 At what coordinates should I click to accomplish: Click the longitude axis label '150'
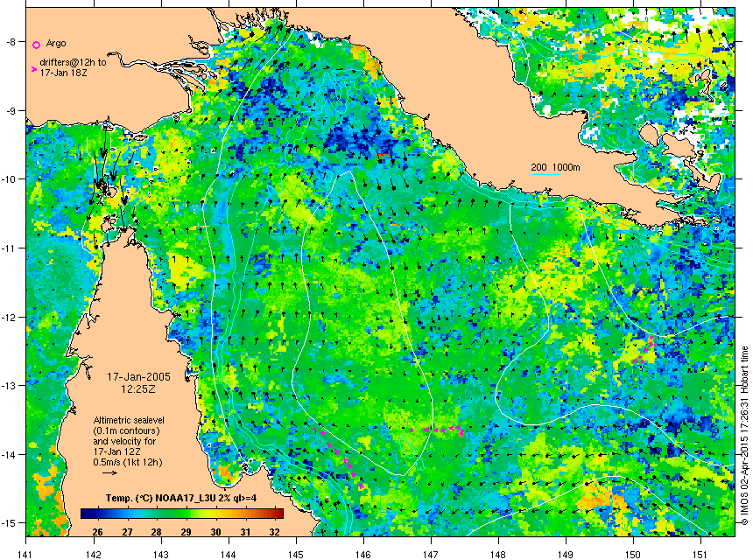click(633, 555)
